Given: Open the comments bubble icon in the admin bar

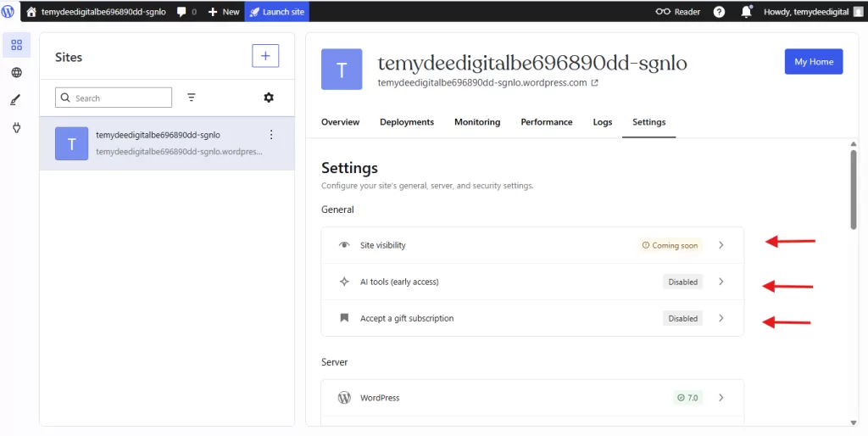Looking at the screenshot, I should coord(181,12).
